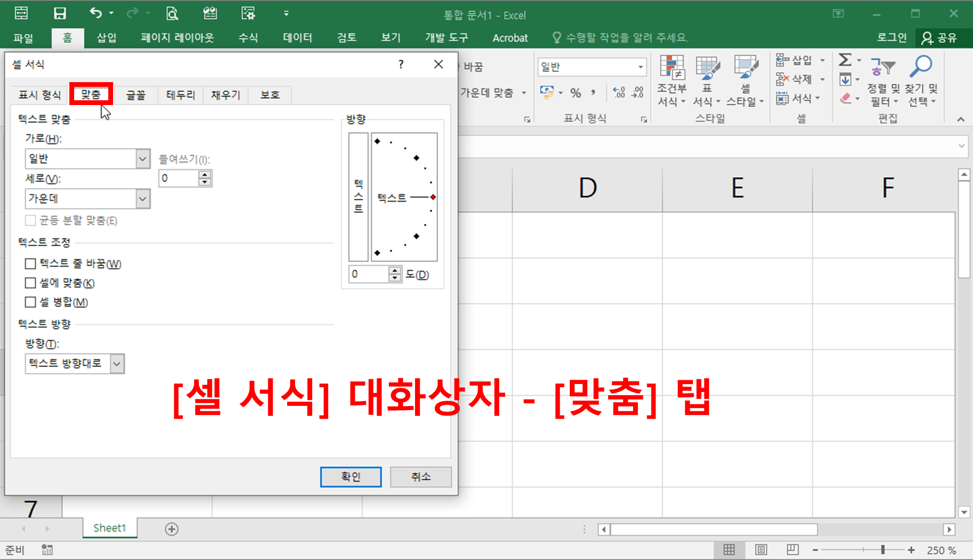The width and height of the screenshot is (973, 560).
Task: Open Print Preview from Quick Access toolbar
Action: click(x=172, y=13)
